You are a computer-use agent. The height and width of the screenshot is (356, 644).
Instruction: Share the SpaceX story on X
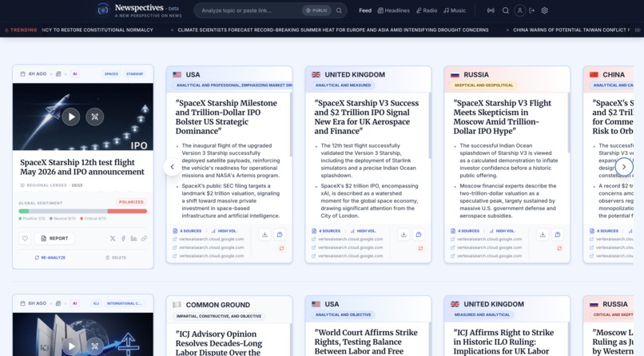(x=113, y=239)
